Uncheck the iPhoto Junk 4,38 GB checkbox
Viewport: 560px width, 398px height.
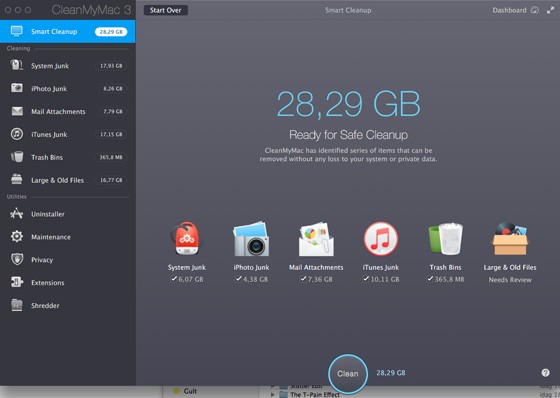[x=239, y=279]
